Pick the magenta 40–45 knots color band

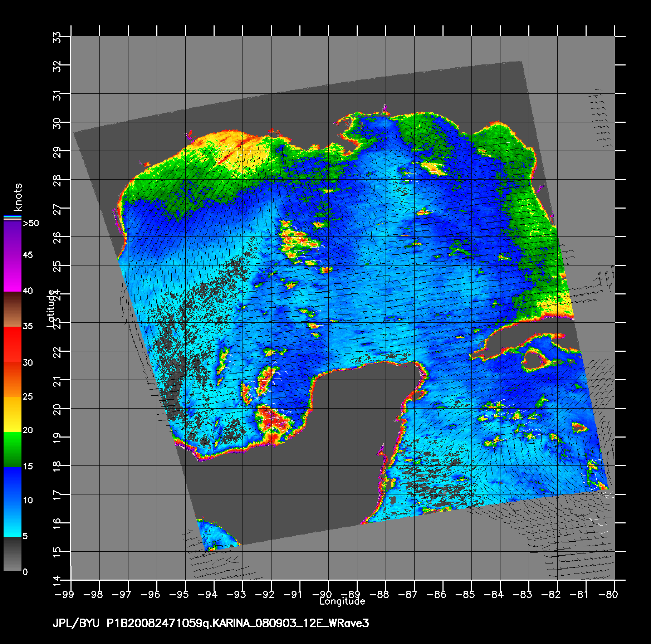coord(13,273)
